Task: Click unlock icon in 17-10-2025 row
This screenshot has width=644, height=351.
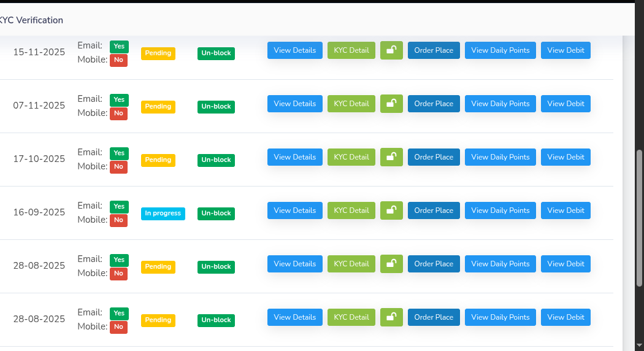Action: click(x=391, y=157)
